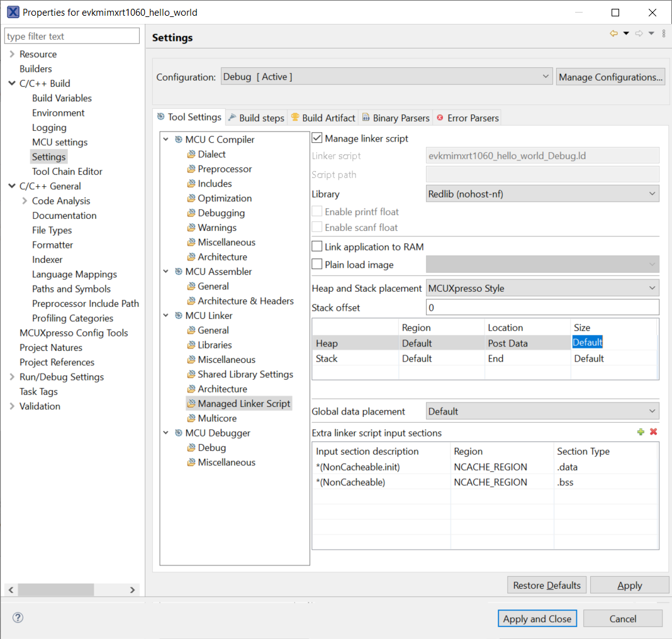Image resolution: width=672 pixels, height=639 pixels.
Task: Open Global data placement dropdown
Action: [x=542, y=411]
